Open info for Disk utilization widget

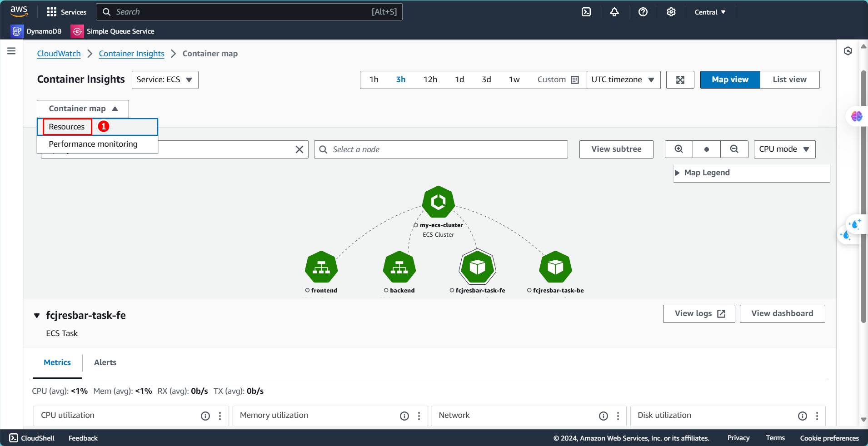pyautogui.click(x=803, y=416)
